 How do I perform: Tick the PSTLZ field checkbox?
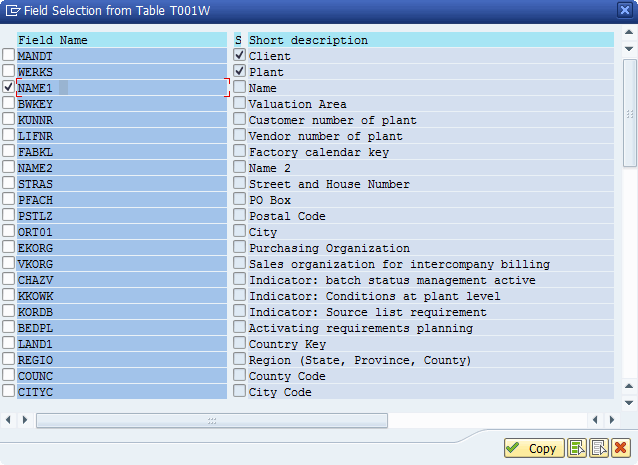point(9,215)
